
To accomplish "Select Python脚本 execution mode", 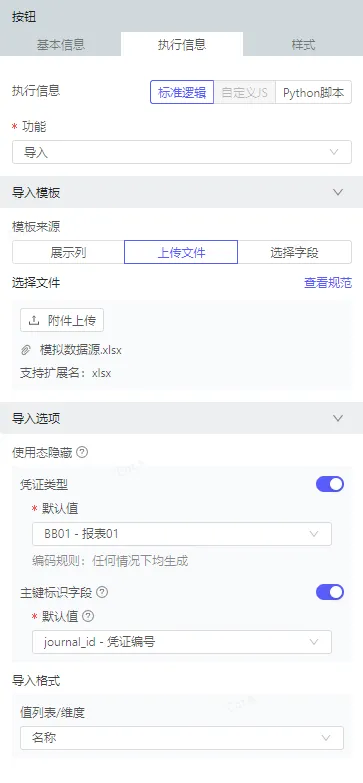I will [x=314, y=92].
